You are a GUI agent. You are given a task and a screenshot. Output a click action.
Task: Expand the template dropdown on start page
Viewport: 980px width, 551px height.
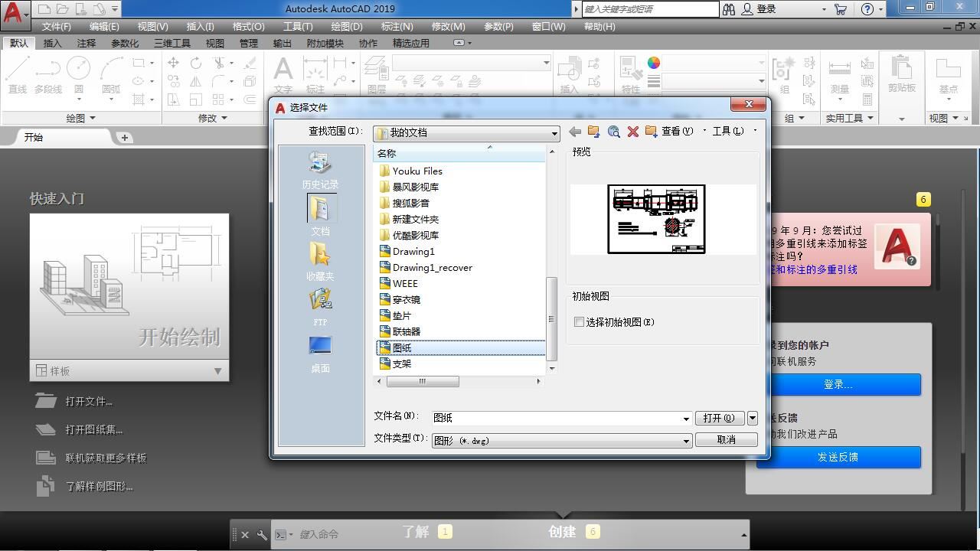click(217, 371)
